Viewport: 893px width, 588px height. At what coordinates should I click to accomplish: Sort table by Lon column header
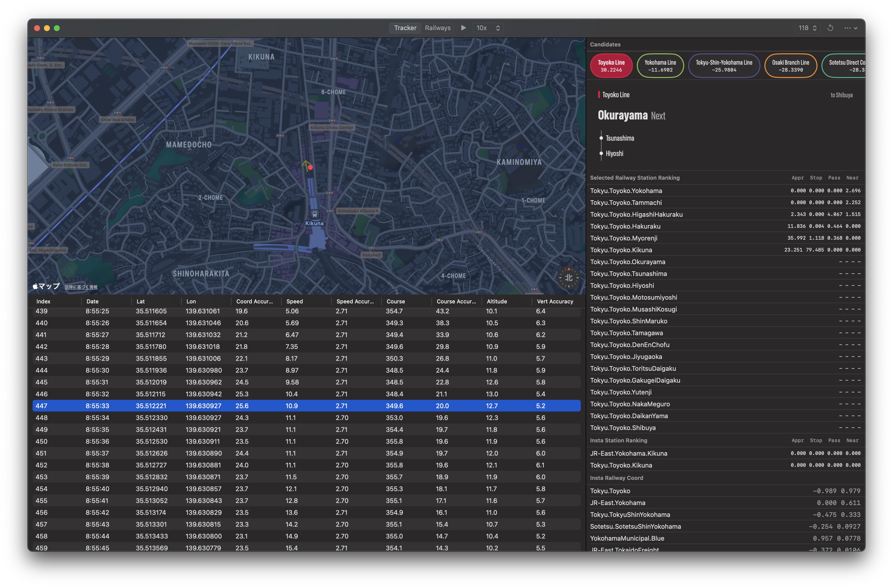[191, 301]
